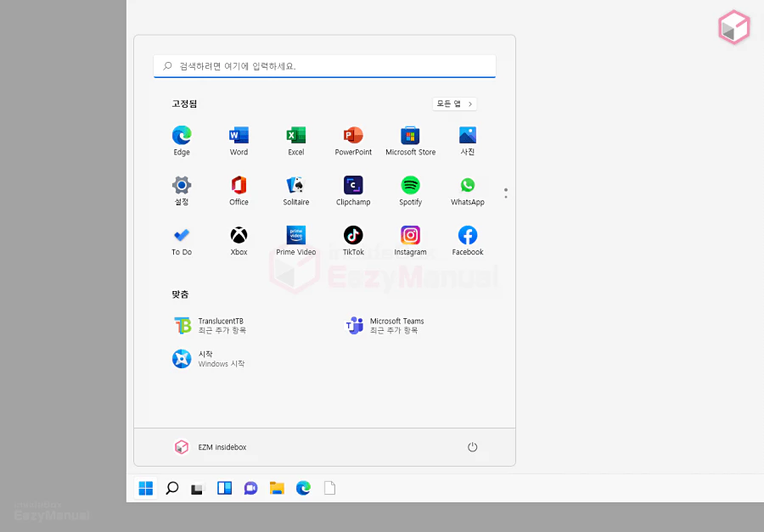Launch Clipchamp video editor

[x=353, y=191]
